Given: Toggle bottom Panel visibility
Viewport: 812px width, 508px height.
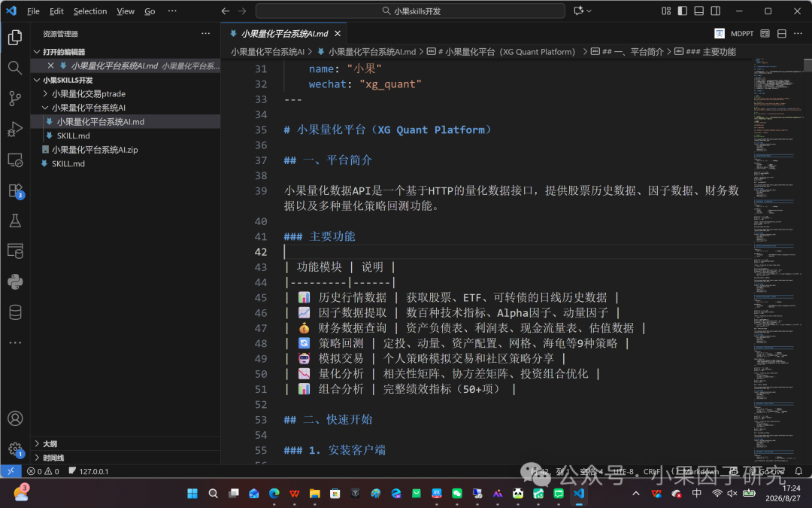Looking at the screenshot, I should point(698,11).
